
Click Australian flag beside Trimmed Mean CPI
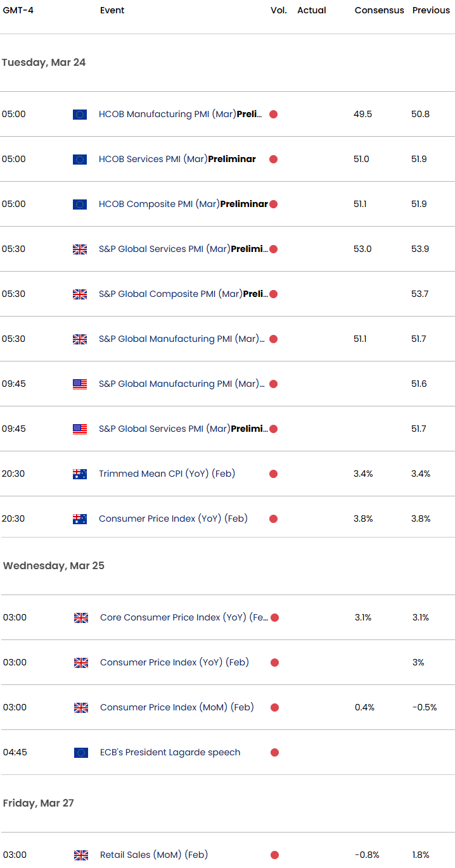pyautogui.click(x=80, y=474)
